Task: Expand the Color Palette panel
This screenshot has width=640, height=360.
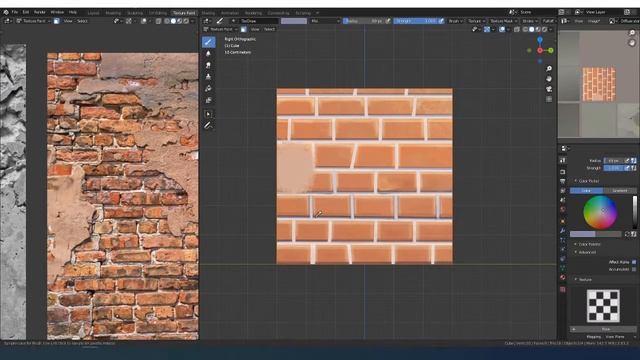Action: tap(588, 244)
